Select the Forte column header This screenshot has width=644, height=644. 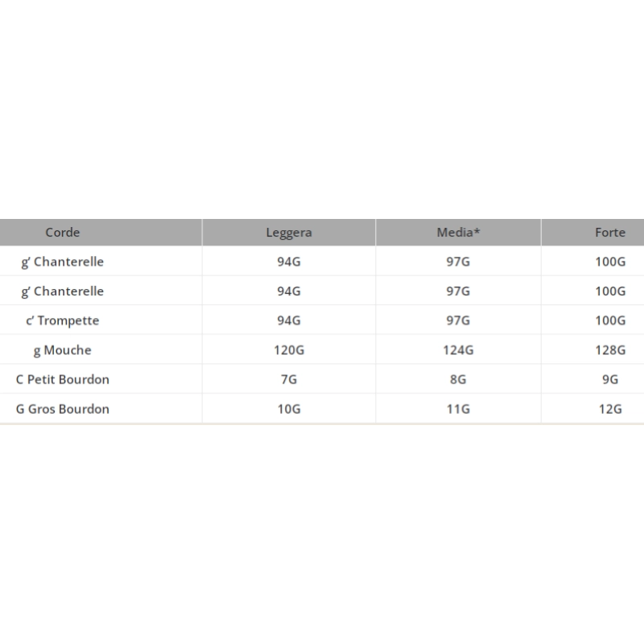click(609, 233)
